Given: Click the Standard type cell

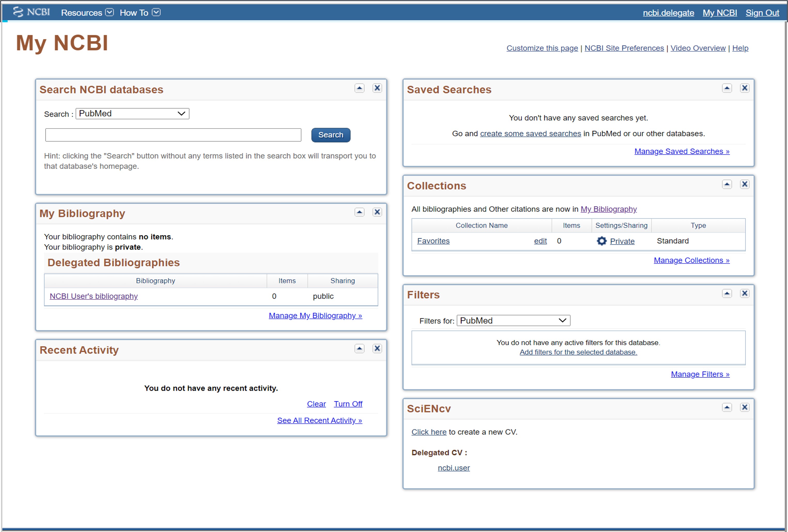Looking at the screenshot, I should [673, 241].
